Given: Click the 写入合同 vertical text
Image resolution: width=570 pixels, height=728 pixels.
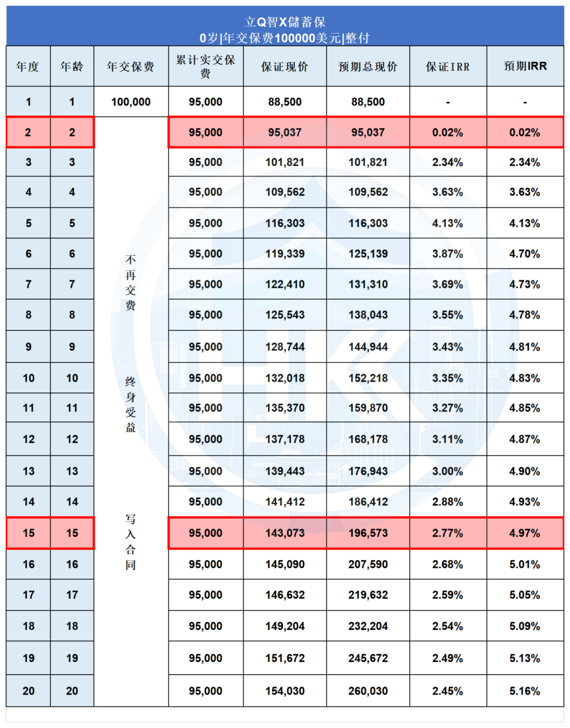Looking at the screenshot, I should (130, 542).
